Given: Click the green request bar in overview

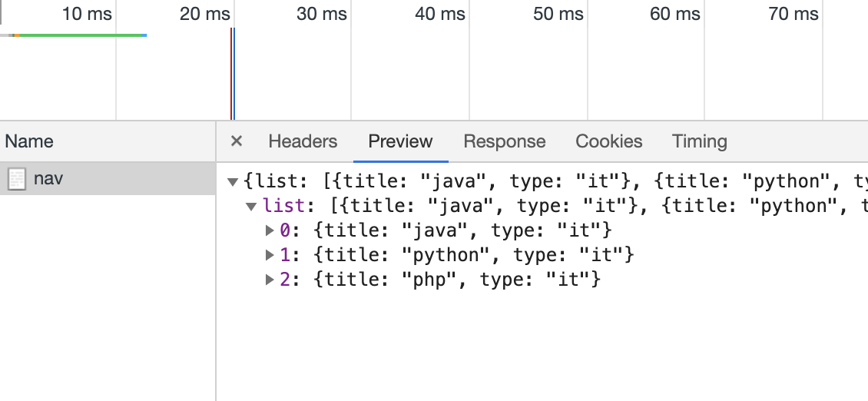Looking at the screenshot, I should 81,35.
